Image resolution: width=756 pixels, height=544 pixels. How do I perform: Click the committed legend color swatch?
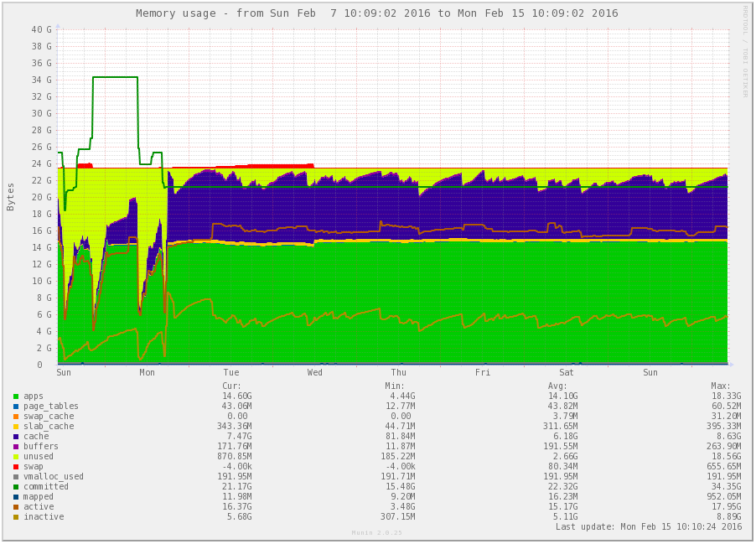point(16,487)
